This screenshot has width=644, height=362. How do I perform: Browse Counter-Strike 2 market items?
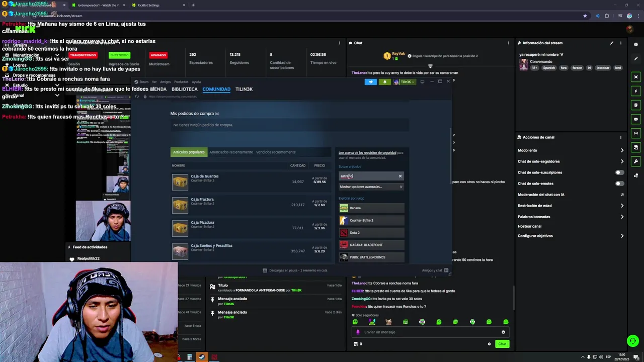pos(371,220)
